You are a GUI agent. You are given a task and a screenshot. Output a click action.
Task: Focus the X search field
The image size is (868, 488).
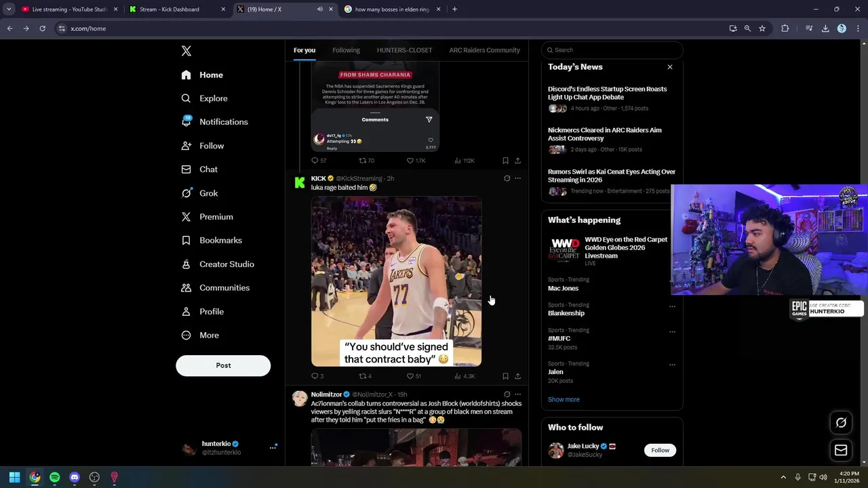point(612,50)
